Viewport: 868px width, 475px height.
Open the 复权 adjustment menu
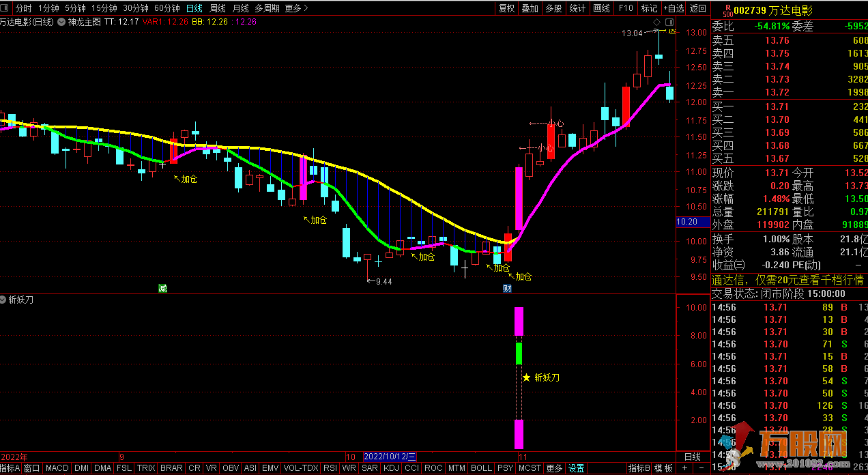tap(507, 8)
